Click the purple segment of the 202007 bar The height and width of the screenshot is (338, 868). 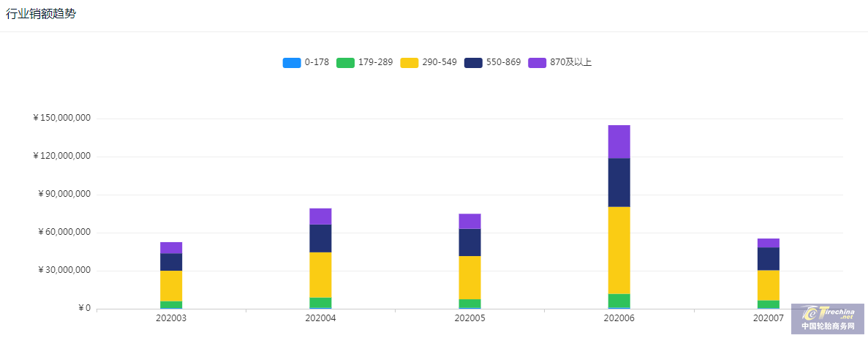point(769,243)
